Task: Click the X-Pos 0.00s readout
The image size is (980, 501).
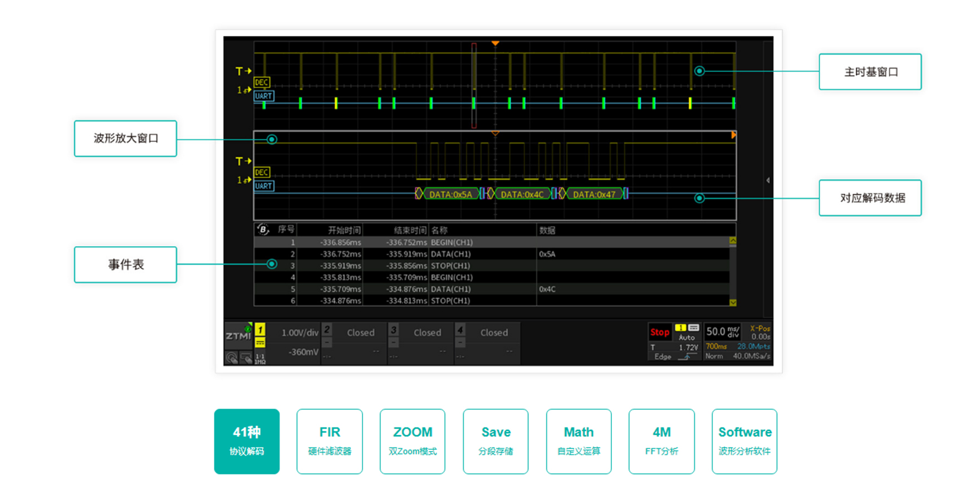Action: click(760, 332)
